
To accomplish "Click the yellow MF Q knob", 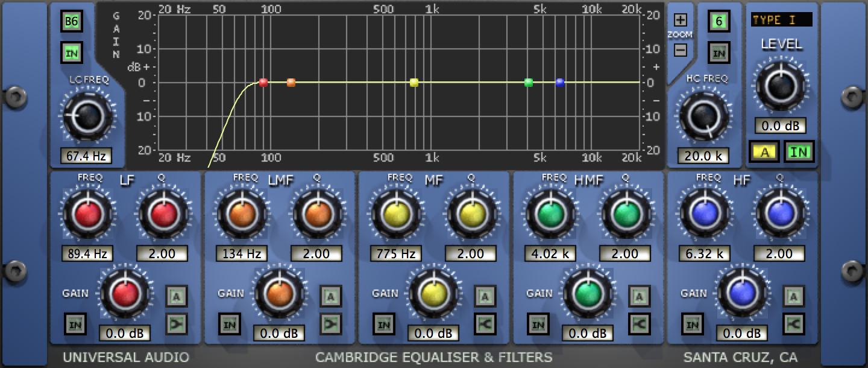I will (x=472, y=214).
